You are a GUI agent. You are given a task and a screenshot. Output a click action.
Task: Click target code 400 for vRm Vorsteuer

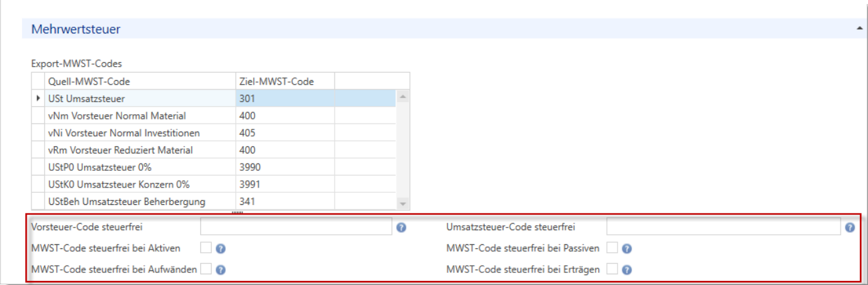[285, 151]
